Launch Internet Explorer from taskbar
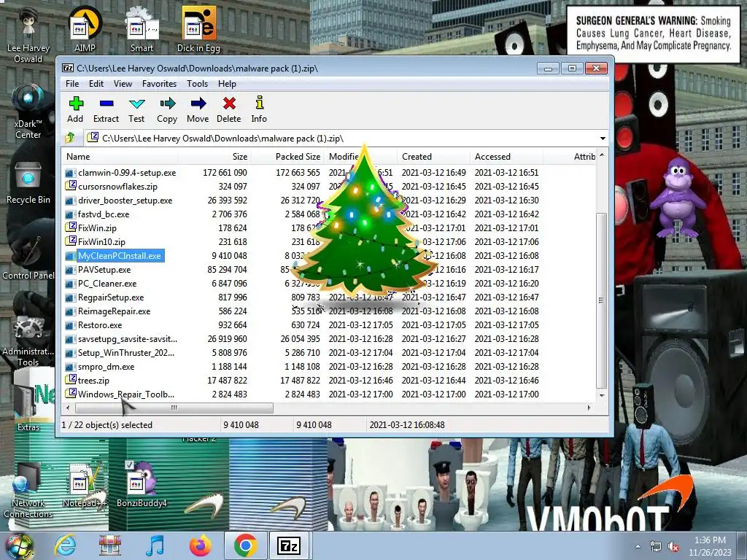This screenshot has height=560, width=747. [65, 546]
